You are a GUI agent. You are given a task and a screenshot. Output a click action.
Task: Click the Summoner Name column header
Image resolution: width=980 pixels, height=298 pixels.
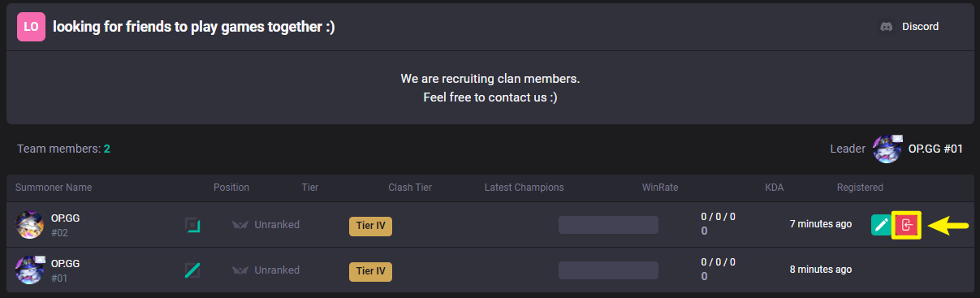54,188
